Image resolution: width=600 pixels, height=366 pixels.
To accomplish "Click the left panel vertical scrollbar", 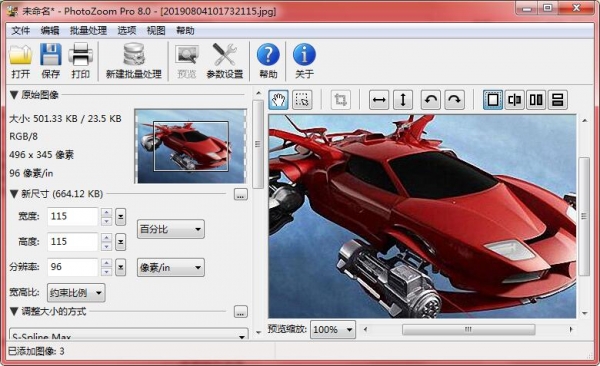I will pos(258,144).
